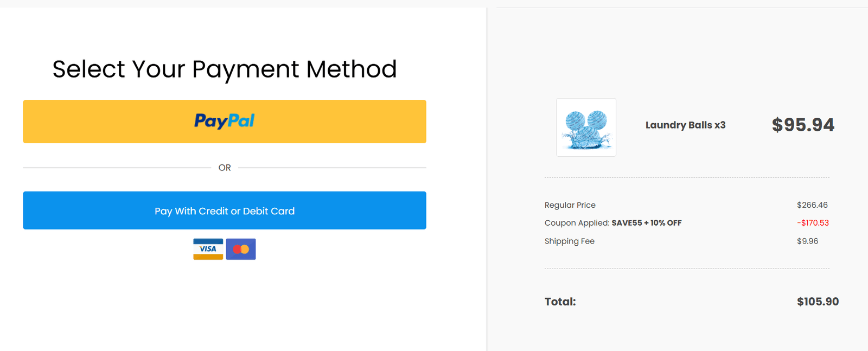This screenshot has width=868, height=351.
Task: Click the Laundry Balls x3 product name
Action: tap(685, 125)
